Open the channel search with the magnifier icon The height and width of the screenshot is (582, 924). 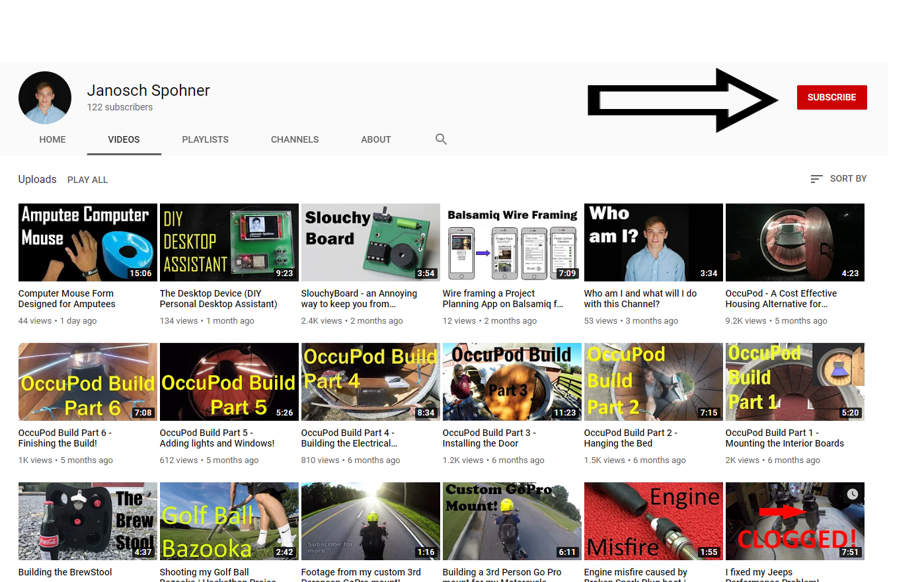coord(441,139)
